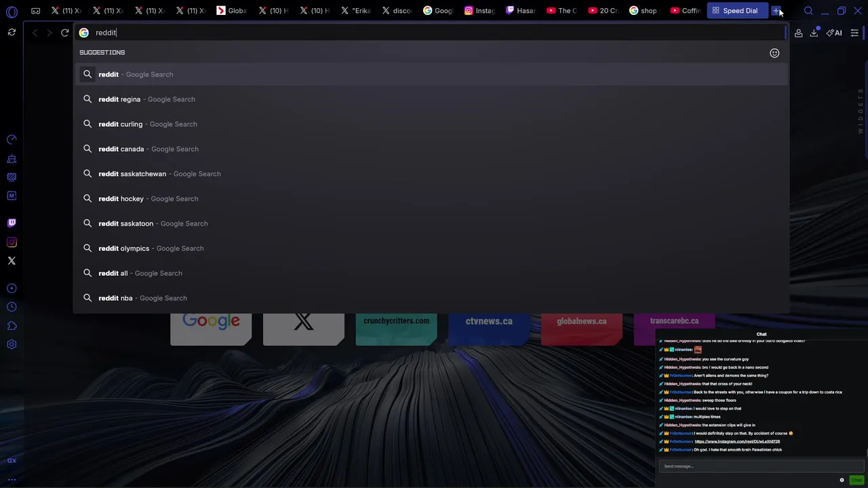Image resolution: width=868 pixels, height=488 pixels.
Task: Select "reddit nba" suggestion
Action: pos(431,298)
